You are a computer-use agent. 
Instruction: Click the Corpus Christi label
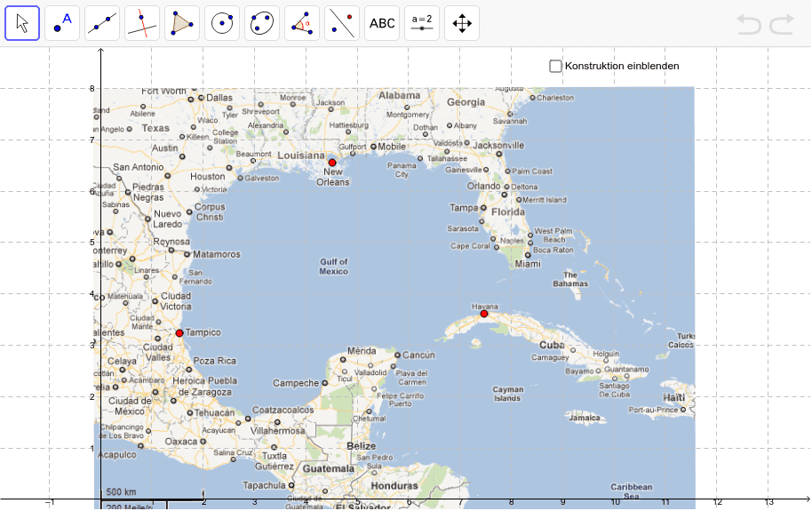(210, 212)
